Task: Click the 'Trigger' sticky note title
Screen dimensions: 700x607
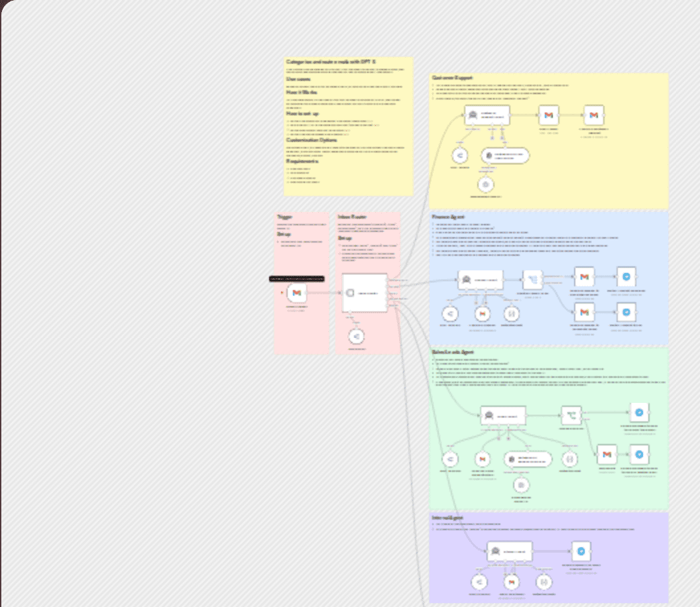Action: (x=284, y=217)
